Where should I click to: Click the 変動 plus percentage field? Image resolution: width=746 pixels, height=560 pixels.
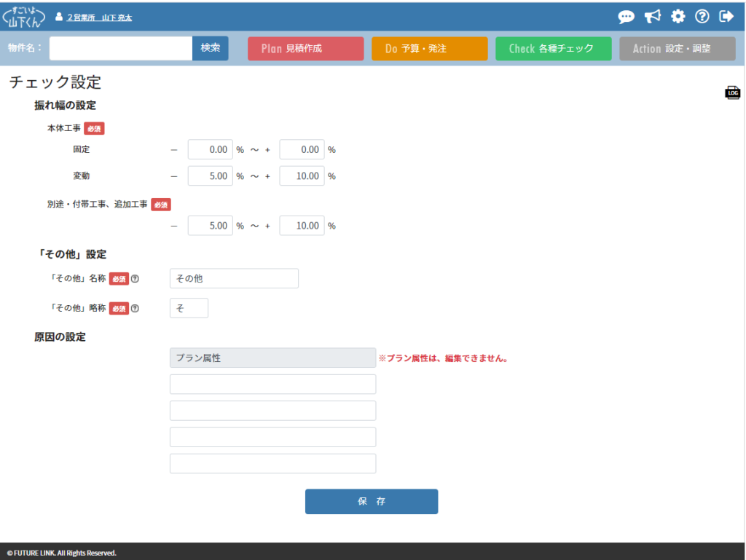tap(302, 176)
